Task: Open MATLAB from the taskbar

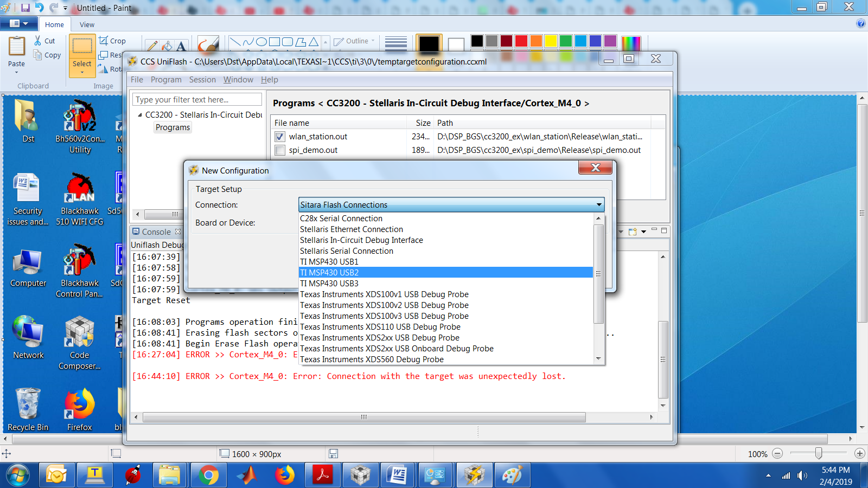Action: pos(247,476)
